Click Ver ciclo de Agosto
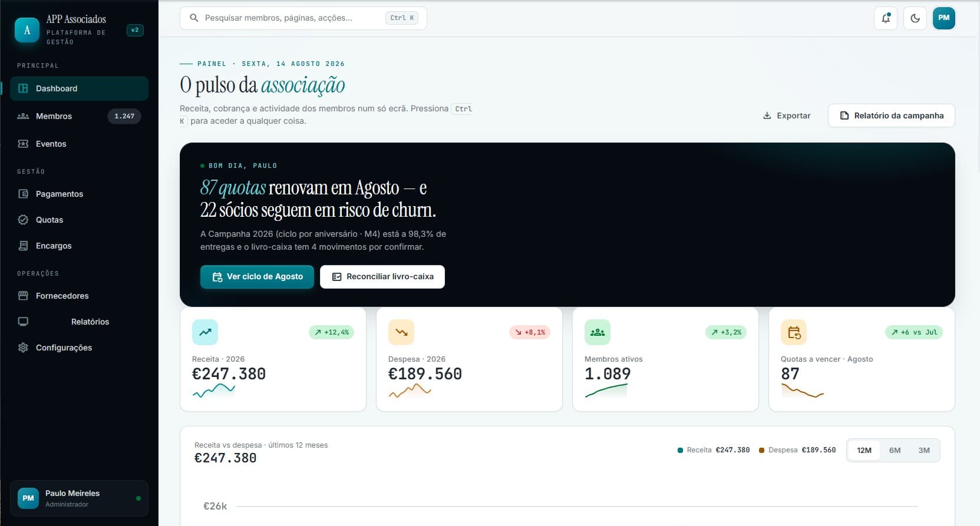 coord(257,277)
